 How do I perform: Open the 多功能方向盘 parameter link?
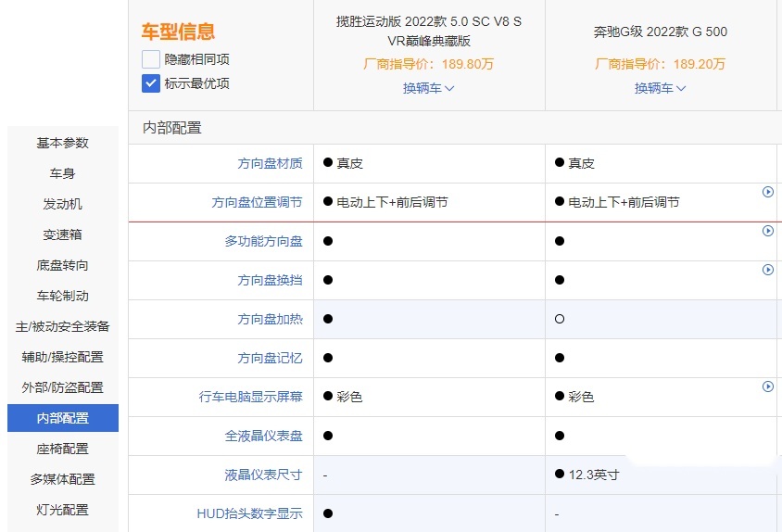click(x=263, y=241)
